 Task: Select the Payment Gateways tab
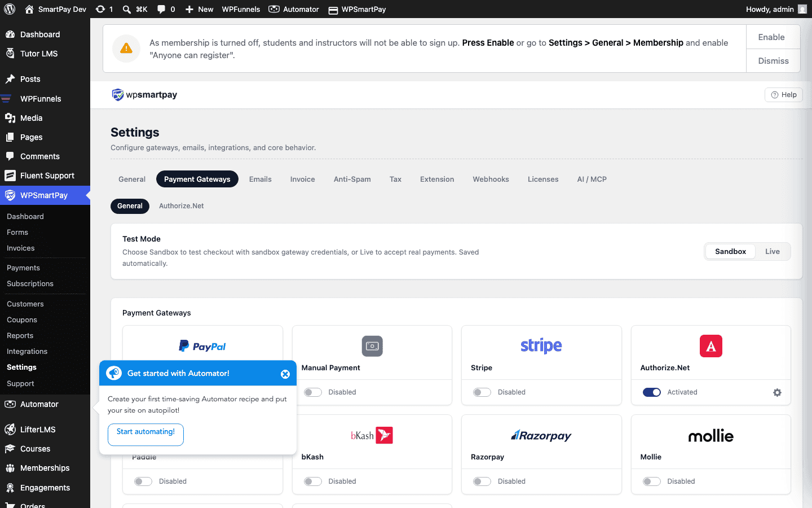197,179
